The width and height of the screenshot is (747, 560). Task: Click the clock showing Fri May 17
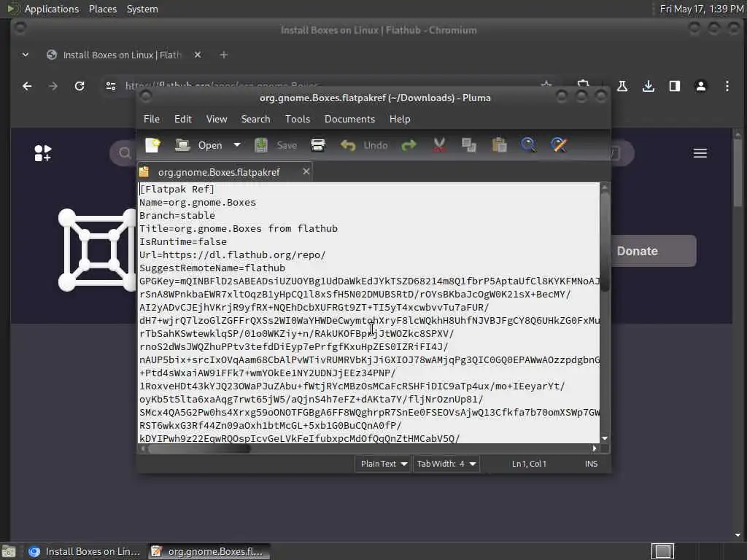701,9
